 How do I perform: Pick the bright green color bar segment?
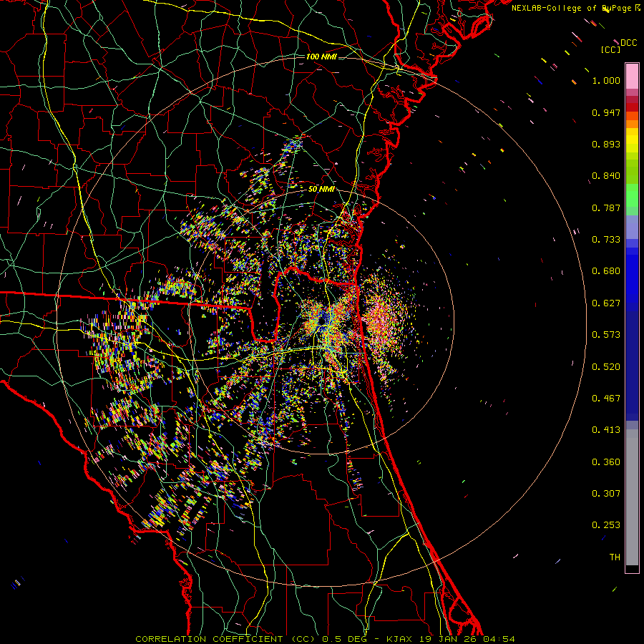(632, 195)
